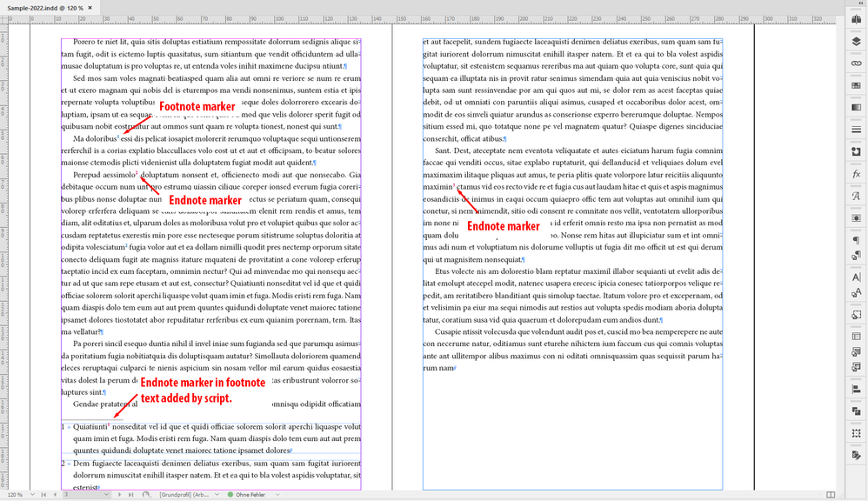The image size is (868, 501).
Task: Open the Stroke panel icon
Action: click(857, 130)
